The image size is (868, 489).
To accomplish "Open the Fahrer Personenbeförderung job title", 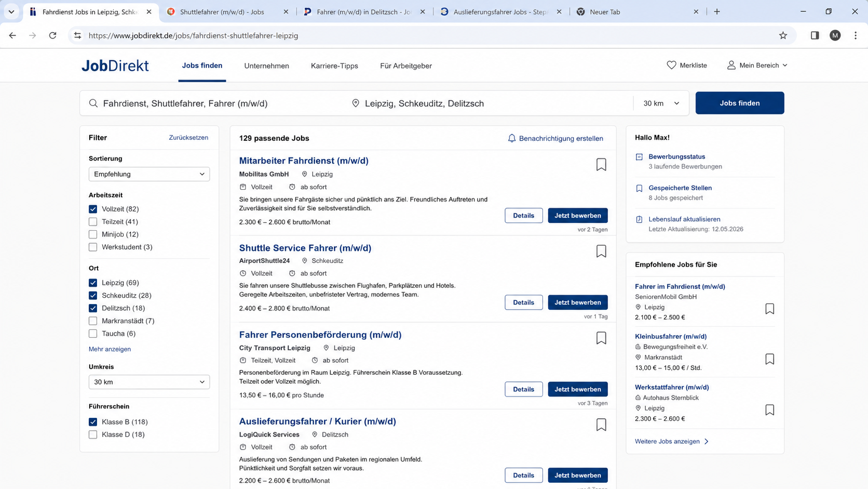I will pyautogui.click(x=320, y=335).
